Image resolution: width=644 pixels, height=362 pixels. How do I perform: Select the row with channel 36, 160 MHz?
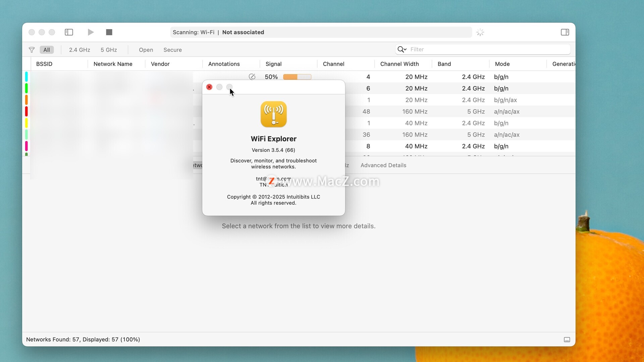click(x=460, y=134)
